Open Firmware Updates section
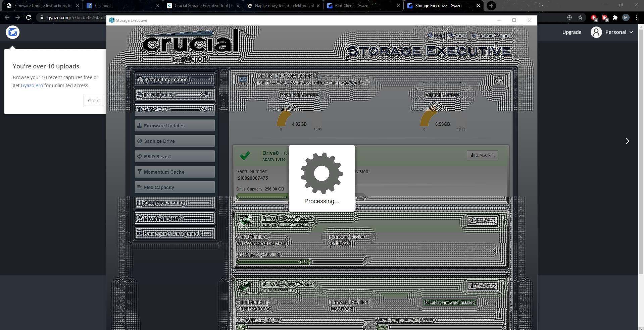The height and width of the screenshot is (330, 644). (x=175, y=125)
